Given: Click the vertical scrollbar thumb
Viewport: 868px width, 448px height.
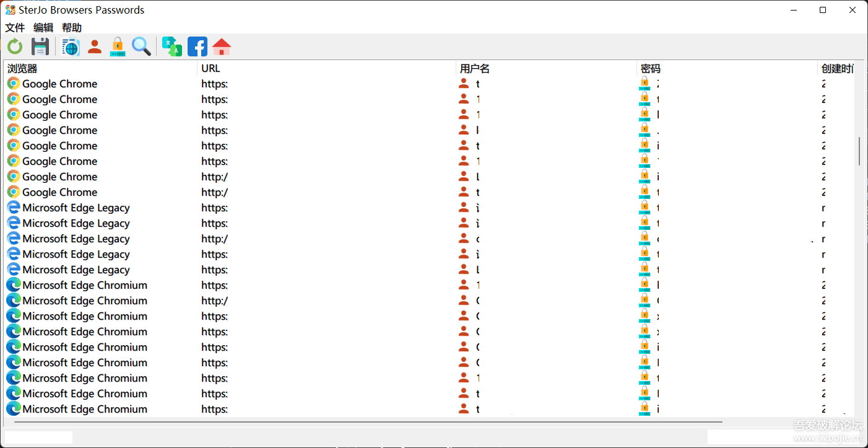Looking at the screenshot, I should pyautogui.click(x=859, y=151).
